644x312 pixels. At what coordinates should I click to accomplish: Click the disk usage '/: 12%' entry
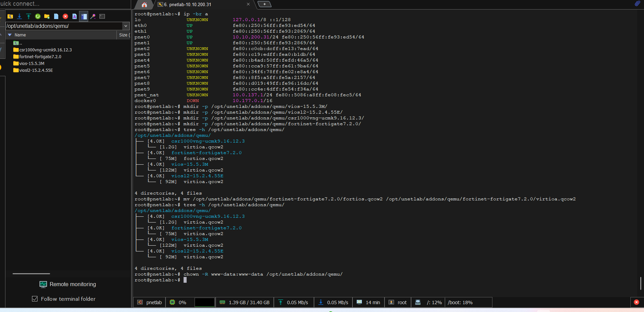tap(428, 302)
